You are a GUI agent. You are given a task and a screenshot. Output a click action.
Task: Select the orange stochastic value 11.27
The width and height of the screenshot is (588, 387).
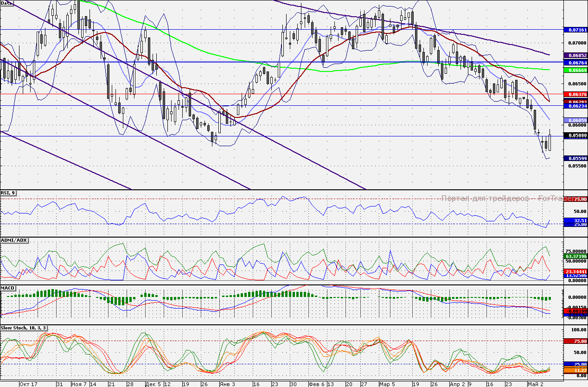(575, 371)
